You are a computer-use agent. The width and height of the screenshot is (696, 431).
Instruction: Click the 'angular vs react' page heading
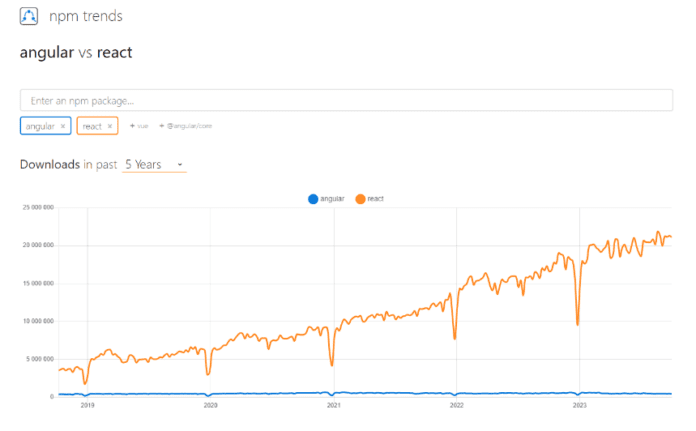[x=76, y=53]
